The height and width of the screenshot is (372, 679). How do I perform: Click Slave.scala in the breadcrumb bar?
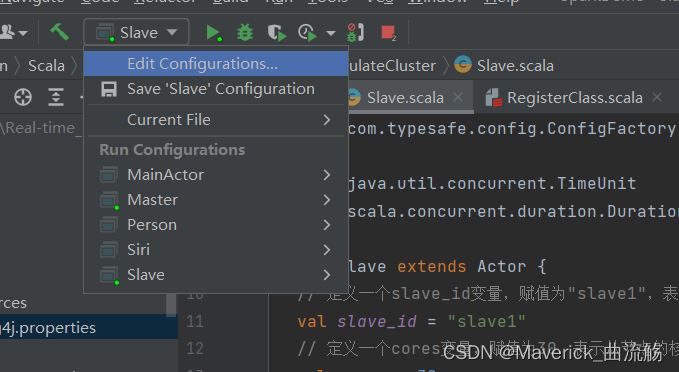[x=515, y=66]
